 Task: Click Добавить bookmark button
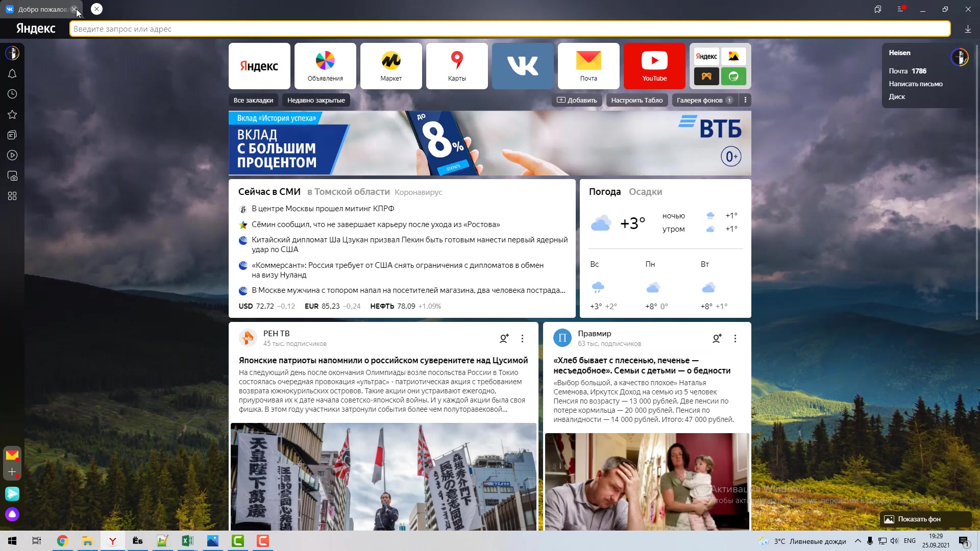577,99
